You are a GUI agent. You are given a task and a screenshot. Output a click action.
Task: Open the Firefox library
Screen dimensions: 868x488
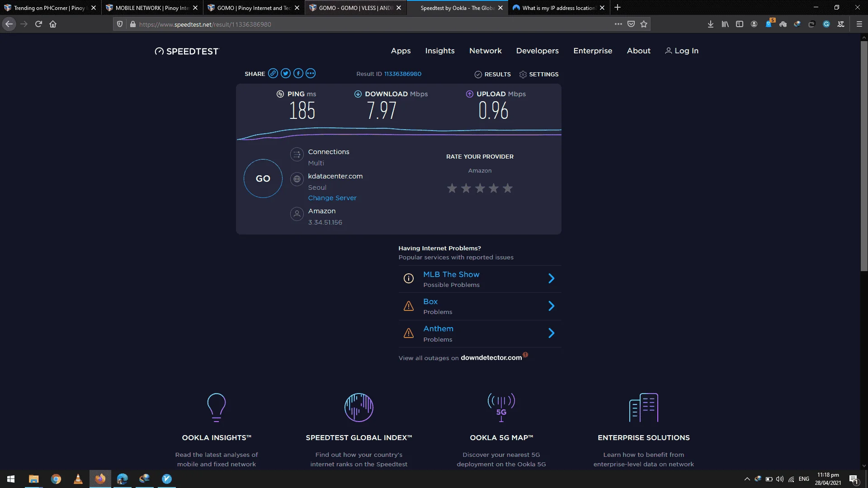[x=725, y=24]
